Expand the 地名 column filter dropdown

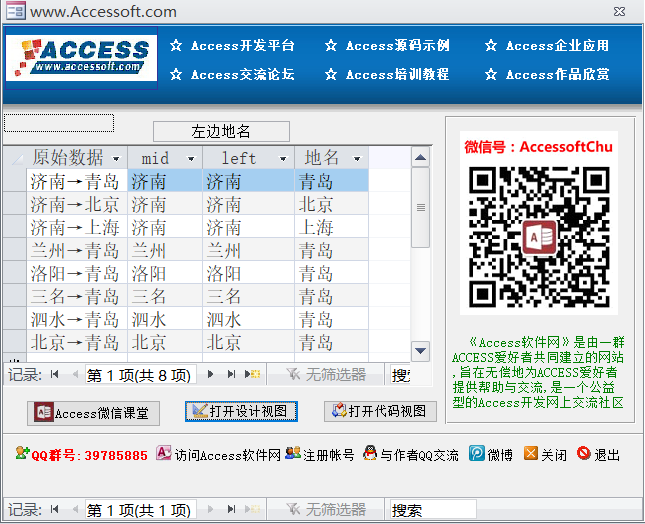pyautogui.click(x=357, y=159)
